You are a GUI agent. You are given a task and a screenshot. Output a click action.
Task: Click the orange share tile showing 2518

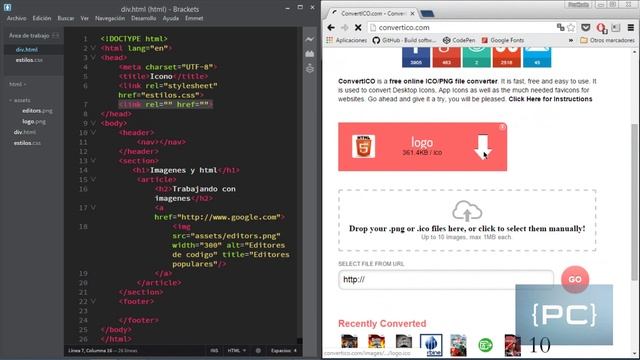507,57
